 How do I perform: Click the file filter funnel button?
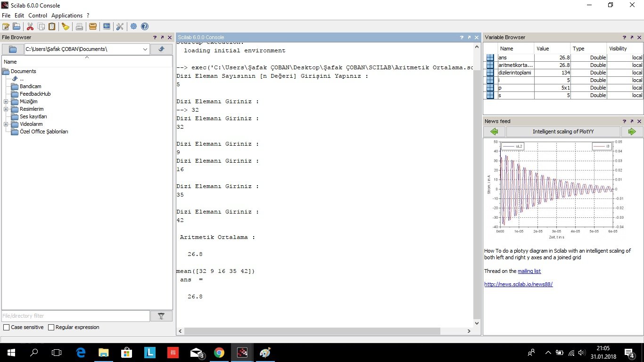(x=161, y=316)
